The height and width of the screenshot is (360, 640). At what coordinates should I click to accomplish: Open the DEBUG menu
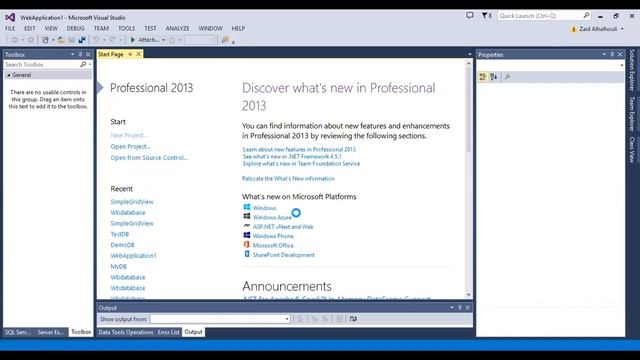tap(76, 29)
